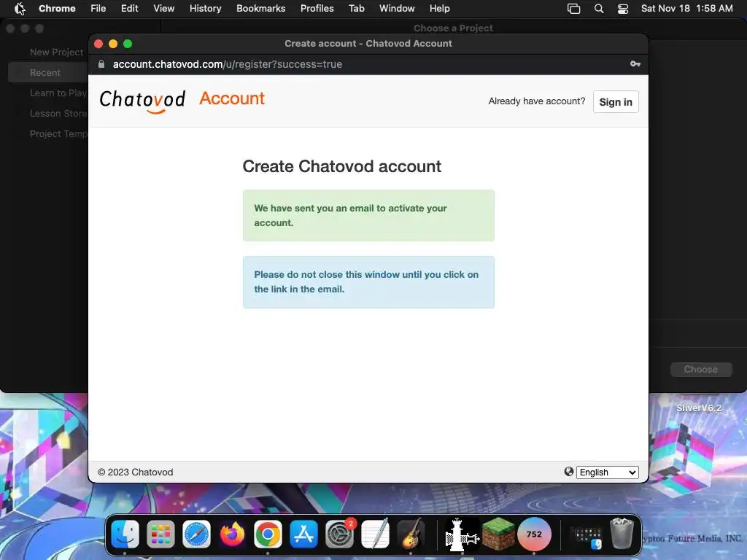The image size is (747, 560).
Task: Open GarageBand dock icon
Action: 411,534
